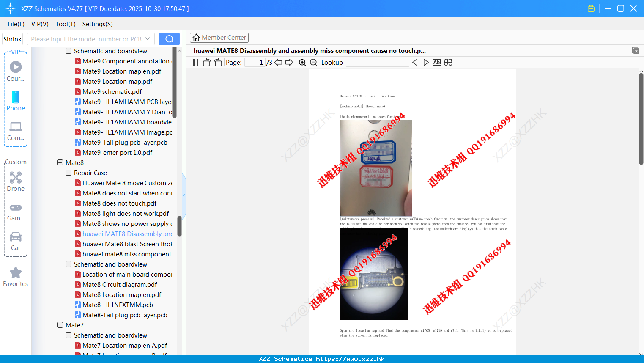This screenshot has width=644, height=363.
Task: Zoom in on the PDF
Action: pos(302,63)
